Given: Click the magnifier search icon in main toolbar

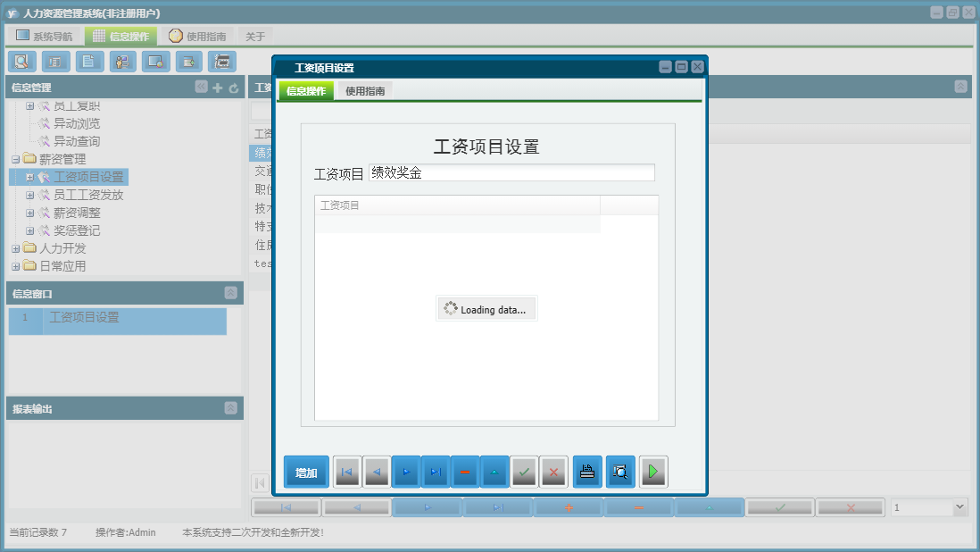Looking at the screenshot, I should [22, 62].
